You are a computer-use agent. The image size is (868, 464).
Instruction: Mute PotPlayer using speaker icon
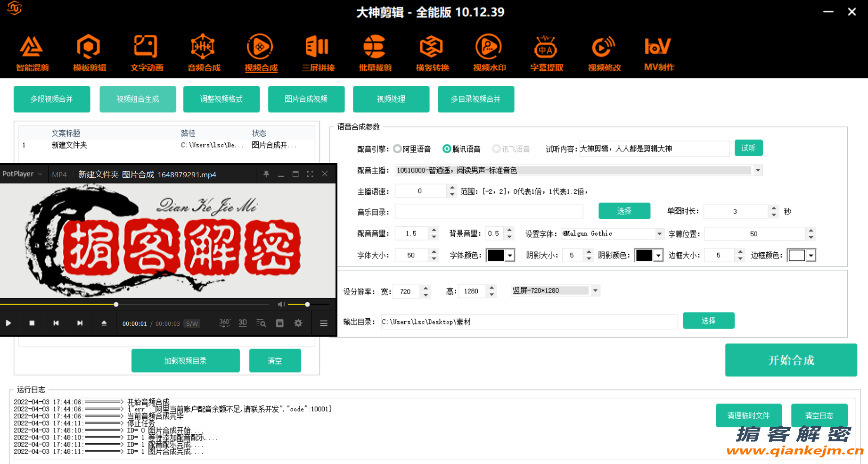tap(281, 305)
